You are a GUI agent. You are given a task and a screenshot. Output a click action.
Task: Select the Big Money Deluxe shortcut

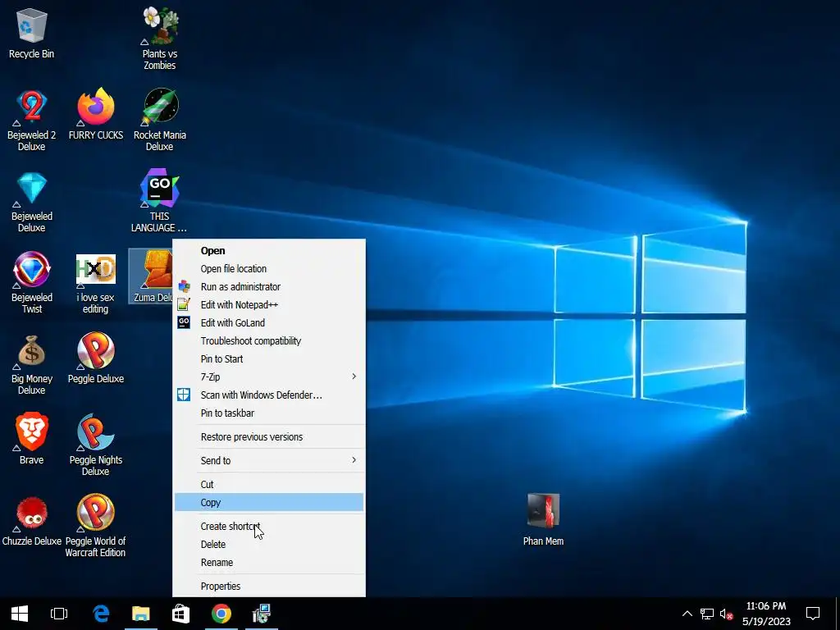(x=32, y=364)
